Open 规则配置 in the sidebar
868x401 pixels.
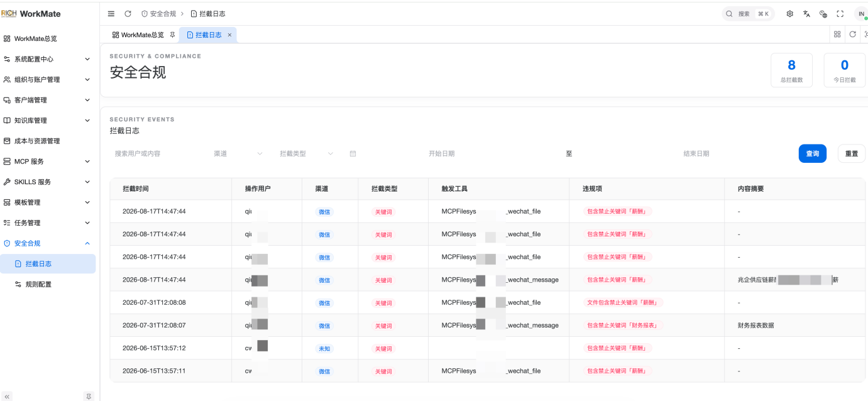pyautogui.click(x=48, y=284)
